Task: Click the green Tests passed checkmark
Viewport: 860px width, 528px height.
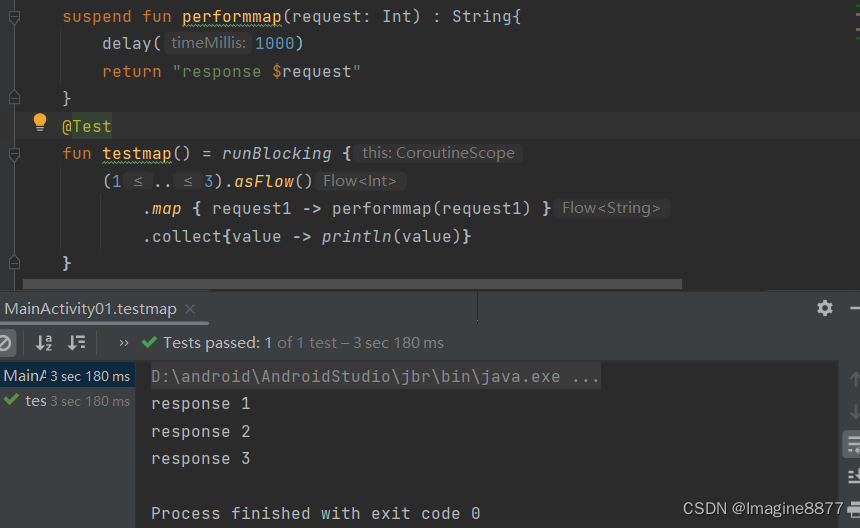Action: pyautogui.click(x=149, y=342)
